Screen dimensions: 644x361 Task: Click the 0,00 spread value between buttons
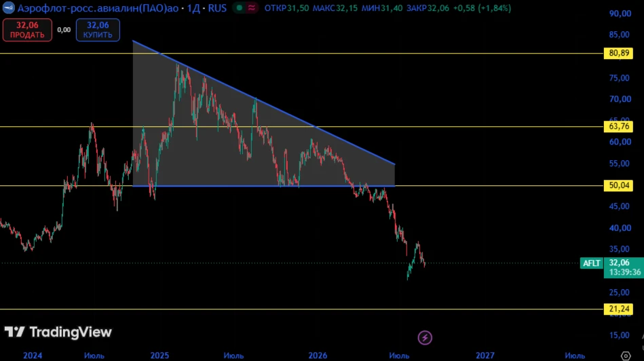point(64,30)
